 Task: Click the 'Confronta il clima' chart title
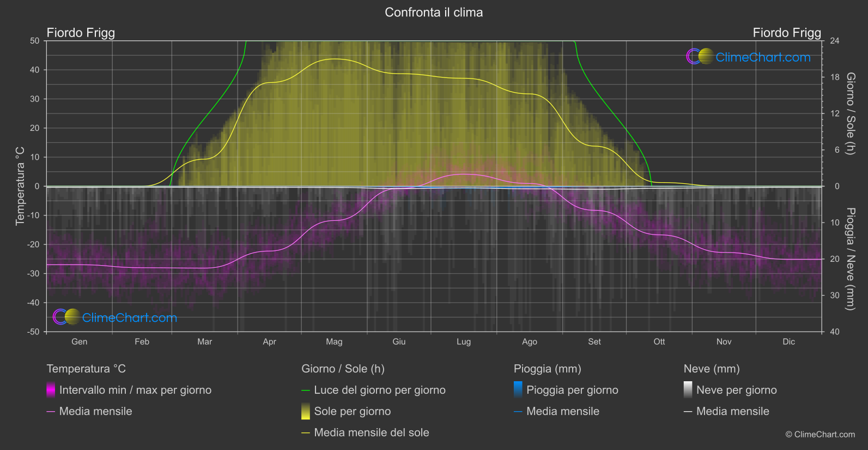tap(434, 12)
